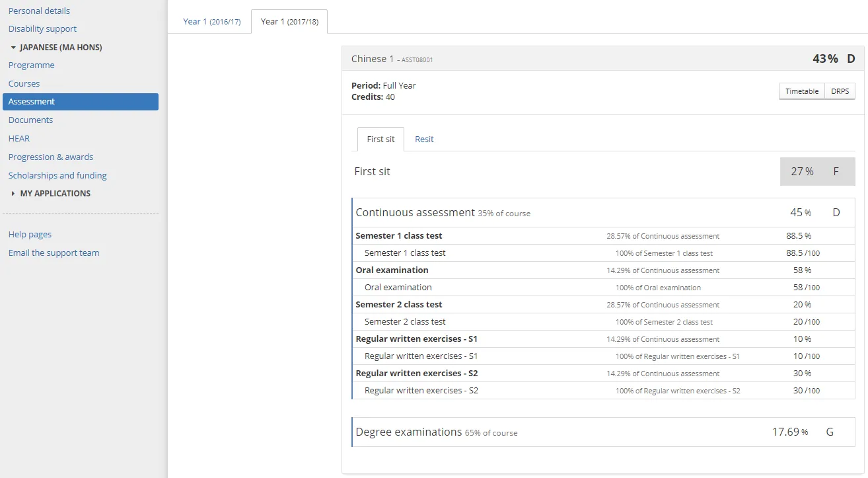Email the support team
The width and height of the screenshot is (868, 478).
[54, 252]
